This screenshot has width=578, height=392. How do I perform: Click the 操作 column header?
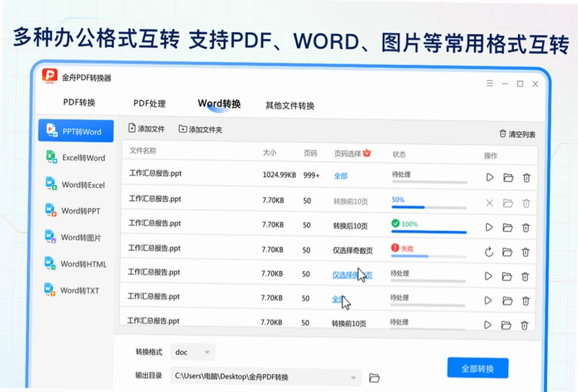click(491, 156)
